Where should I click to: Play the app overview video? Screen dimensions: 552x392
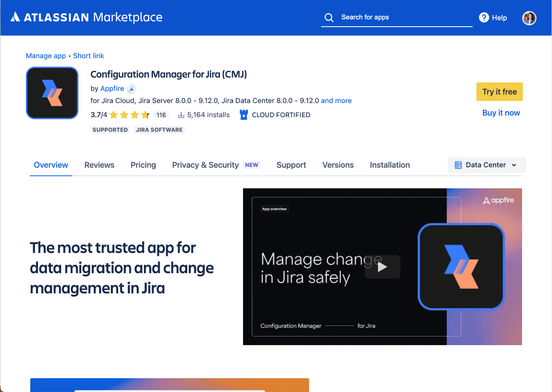[382, 267]
